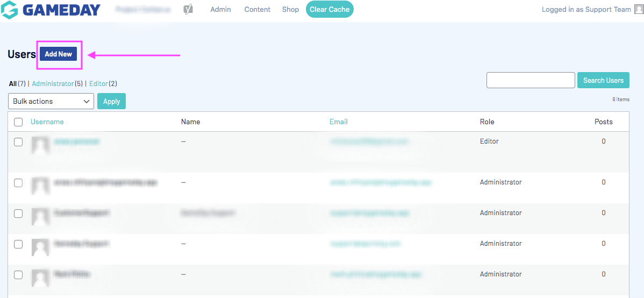Select checkbox of third Administrator row
644x298 pixels.
[x=18, y=244]
